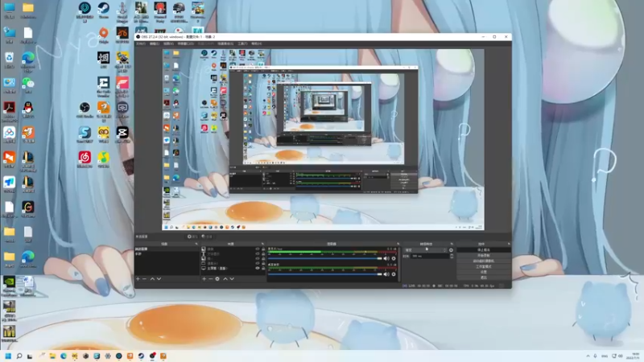Open the Recycle Bin on the desktop

tap(9, 60)
